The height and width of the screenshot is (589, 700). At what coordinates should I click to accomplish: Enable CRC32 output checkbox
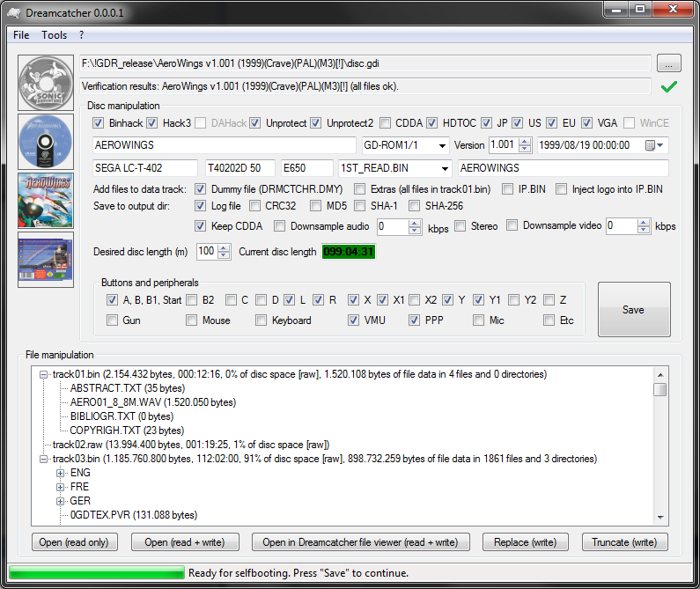255,206
